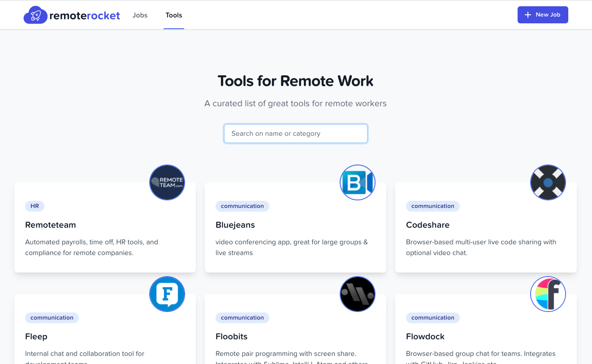Open the Codeshare tool title
592x364 pixels.
pyautogui.click(x=428, y=225)
